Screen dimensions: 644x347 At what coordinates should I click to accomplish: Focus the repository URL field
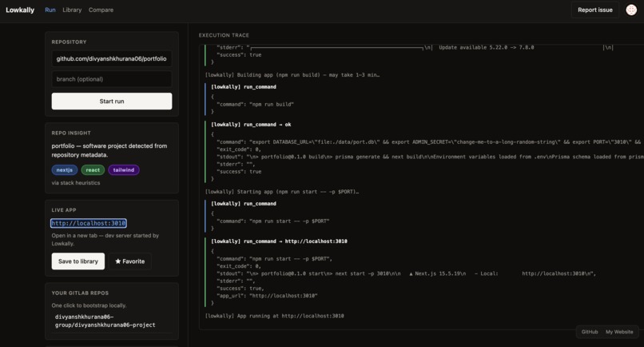coord(112,59)
